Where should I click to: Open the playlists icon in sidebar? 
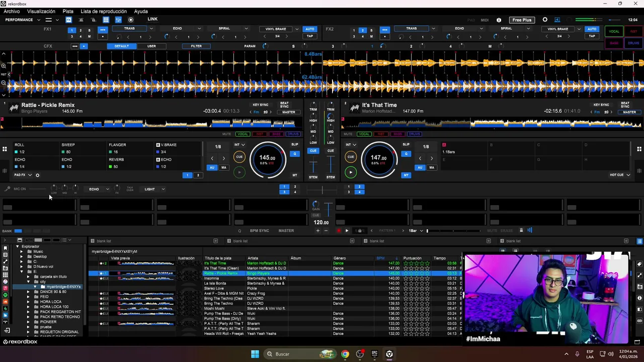6,254
